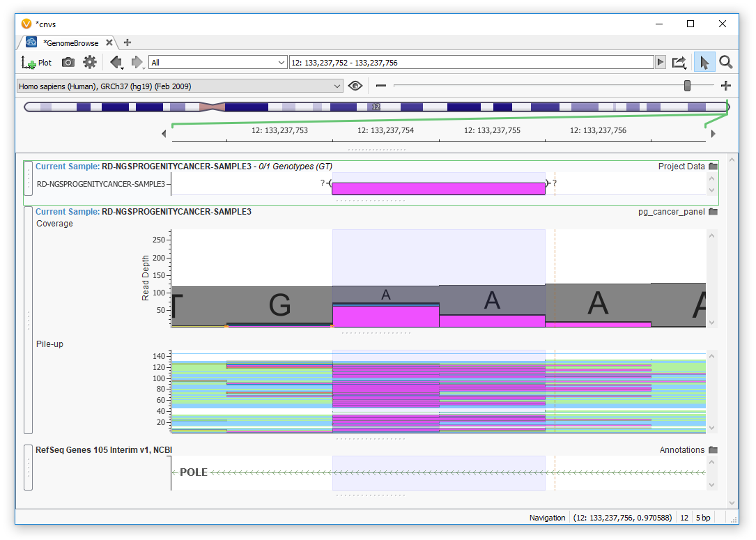This screenshot has width=756, height=540.
Task: Switch to magnifier zoom mode
Action: (x=726, y=62)
